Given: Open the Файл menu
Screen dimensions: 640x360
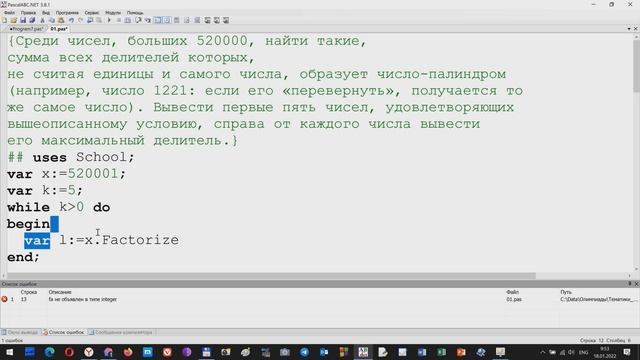Looking at the screenshot, I should [x=9, y=13].
